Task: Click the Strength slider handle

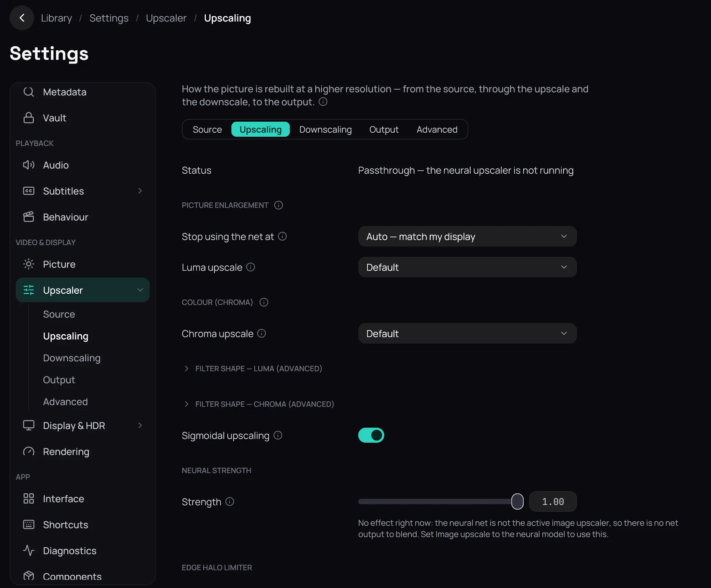Action: coord(517,502)
